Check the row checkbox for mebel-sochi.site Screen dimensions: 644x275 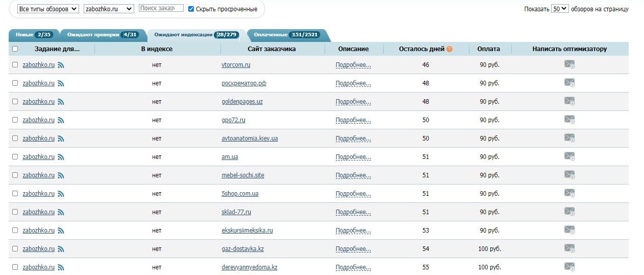15,175
